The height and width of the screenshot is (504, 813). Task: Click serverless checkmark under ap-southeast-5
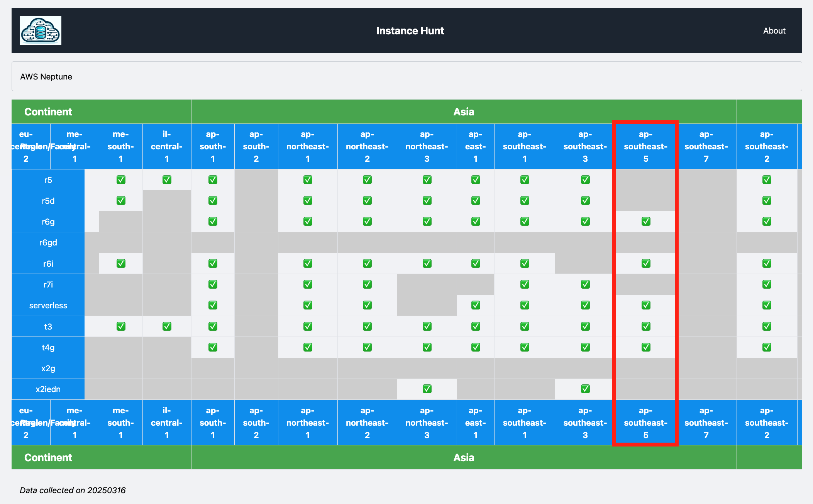(646, 305)
